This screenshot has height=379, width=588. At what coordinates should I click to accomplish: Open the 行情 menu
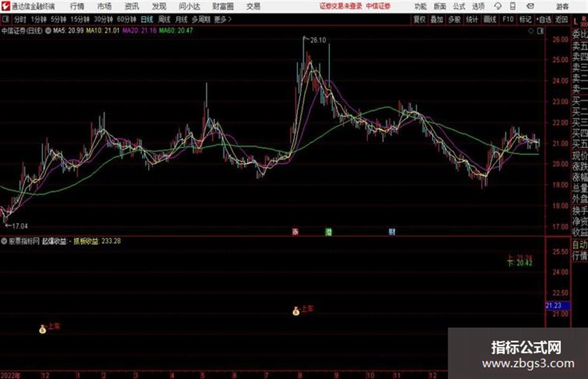(77, 6)
